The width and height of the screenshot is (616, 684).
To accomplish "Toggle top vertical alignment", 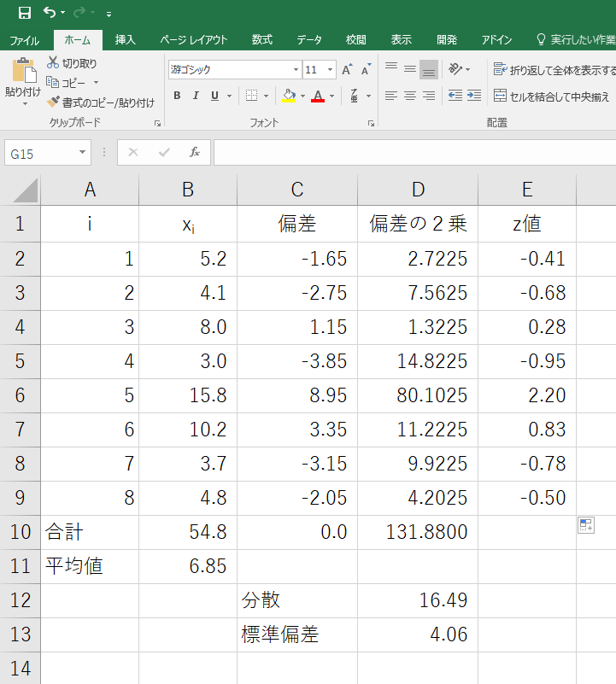I will click(x=391, y=68).
